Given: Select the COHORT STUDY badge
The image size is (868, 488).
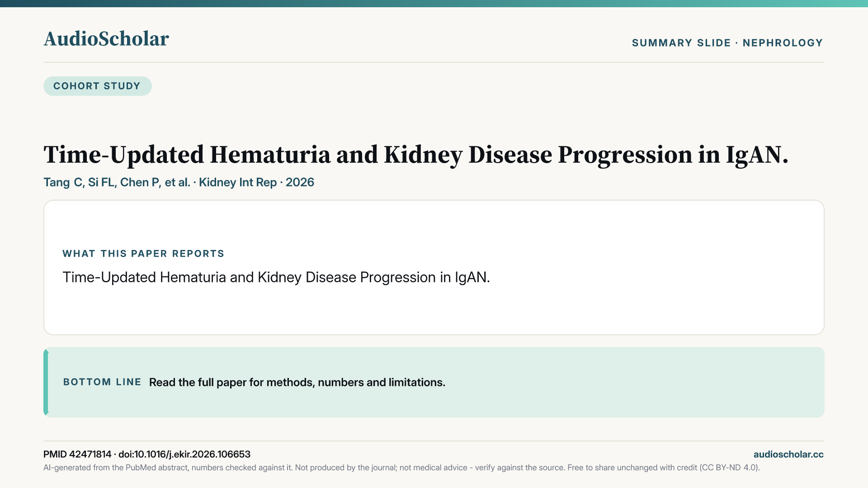Looking at the screenshot, I should click(97, 86).
